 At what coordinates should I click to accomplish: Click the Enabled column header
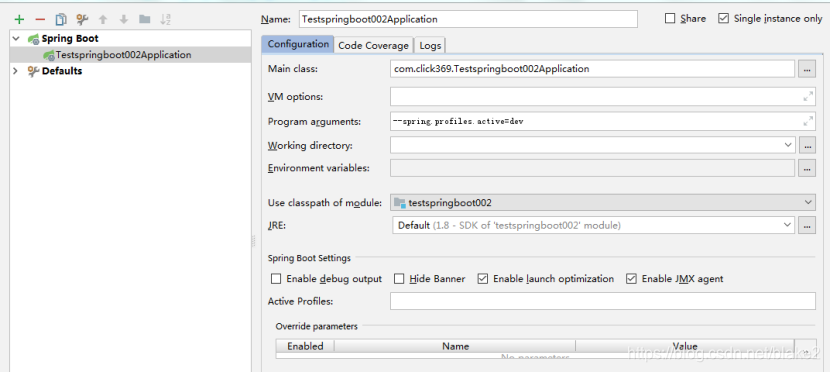305,346
